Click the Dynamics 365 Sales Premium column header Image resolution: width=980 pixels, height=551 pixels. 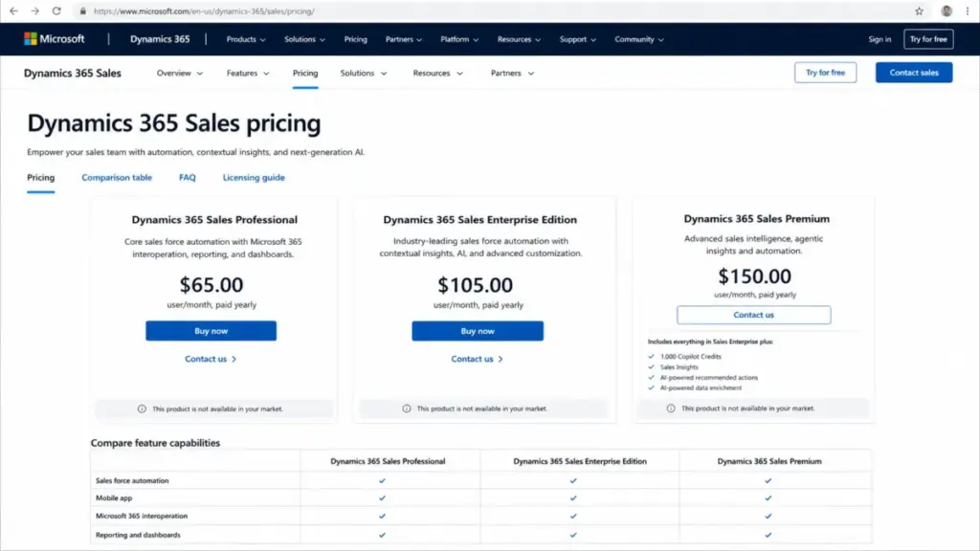(x=769, y=461)
